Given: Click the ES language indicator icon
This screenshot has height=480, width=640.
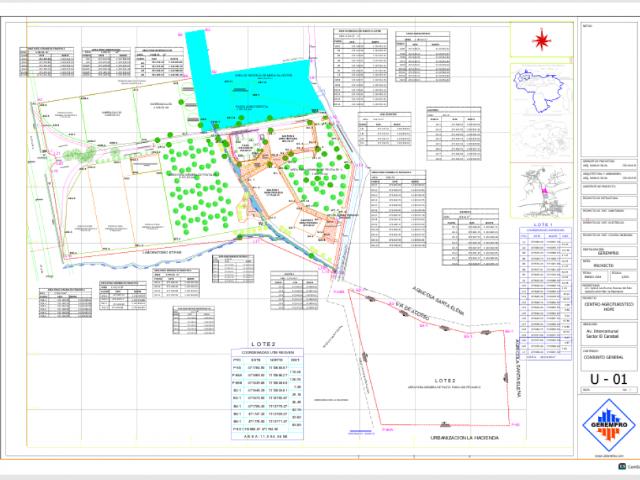Looking at the screenshot, I should pyautogui.click(x=622, y=467).
